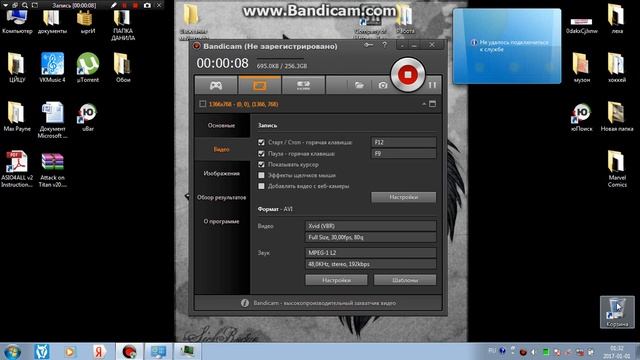
Task: Select the game recording mode gamepad icon
Action: pyautogui.click(x=216, y=85)
